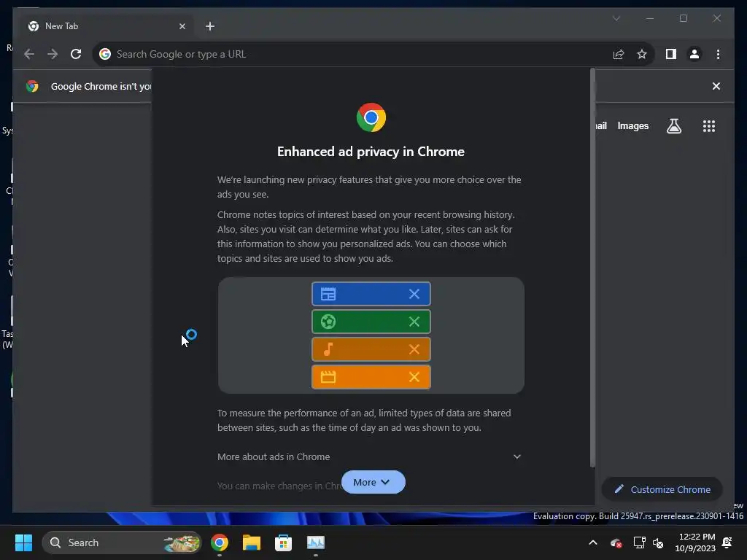Open Search Labs flask icon
This screenshot has height=560, width=747.
pyautogui.click(x=673, y=126)
